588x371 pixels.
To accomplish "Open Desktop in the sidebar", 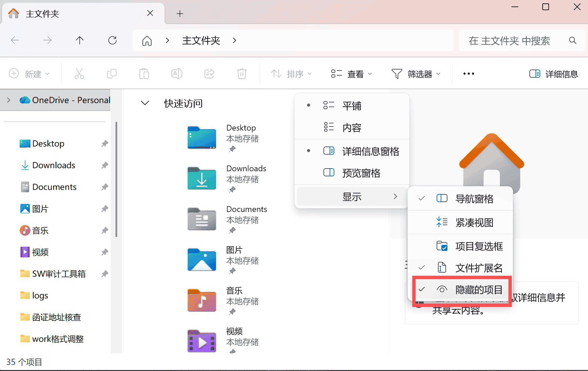I will [48, 144].
